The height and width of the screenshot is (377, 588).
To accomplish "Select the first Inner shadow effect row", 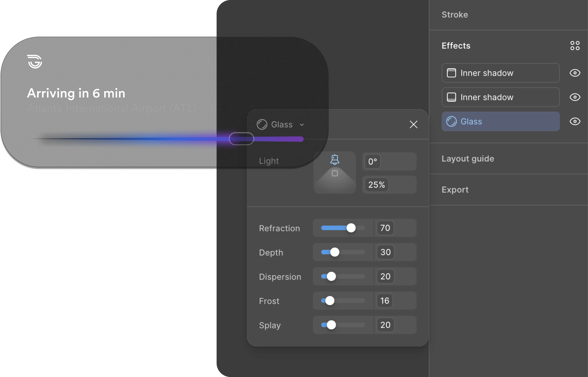I will pyautogui.click(x=500, y=73).
